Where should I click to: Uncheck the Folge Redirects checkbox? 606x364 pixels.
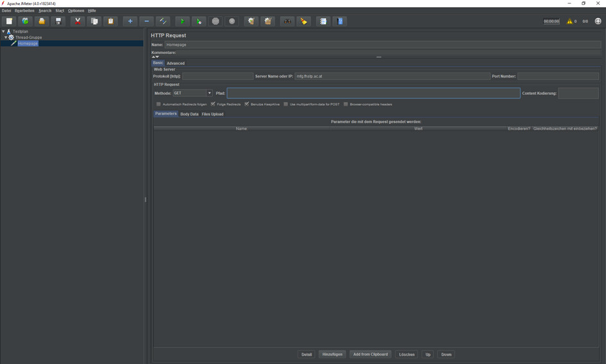point(213,104)
